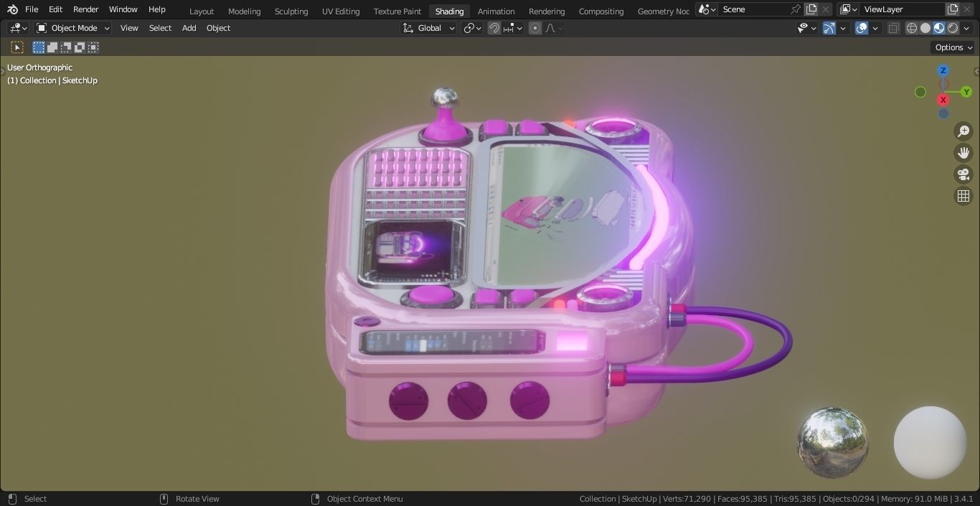The height and width of the screenshot is (506, 980).
Task: Pin the Scene data-block
Action: point(795,9)
